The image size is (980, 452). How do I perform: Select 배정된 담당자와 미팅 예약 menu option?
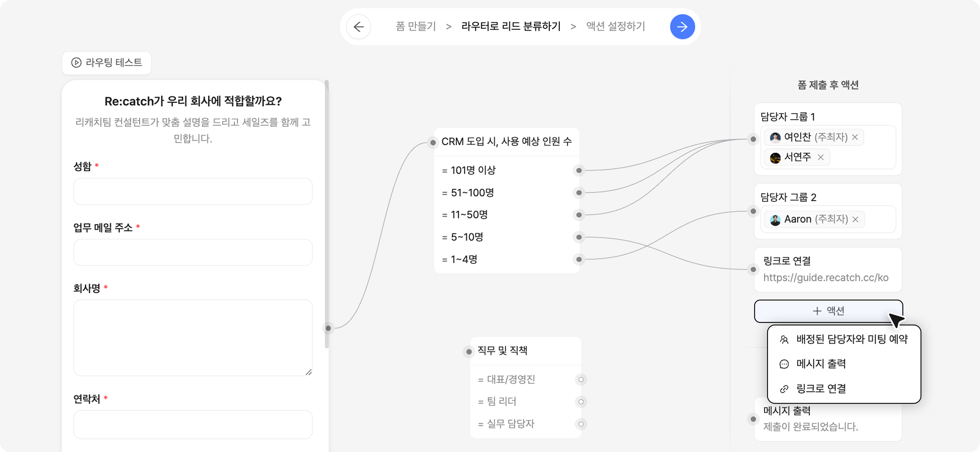click(851, 339)
